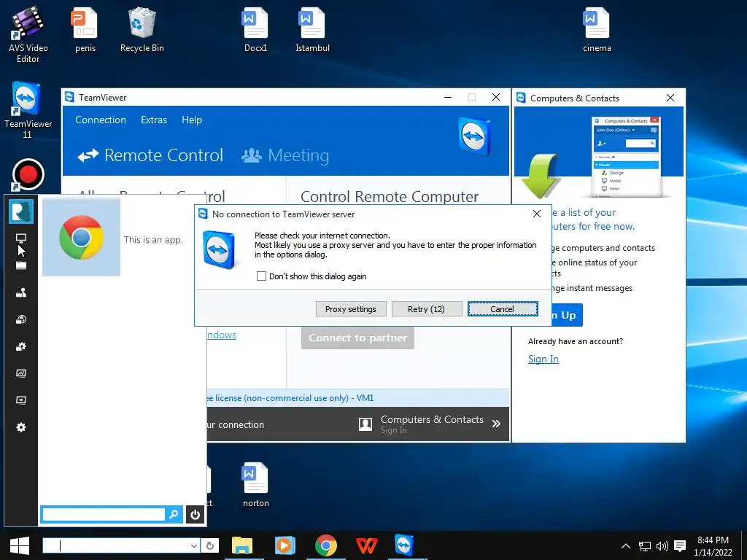Image resolution: width=747 pixels, height=560 pixels.
Task: Click the gear-with-folder icon in start sidebar
Action: (x=21, y=346)
